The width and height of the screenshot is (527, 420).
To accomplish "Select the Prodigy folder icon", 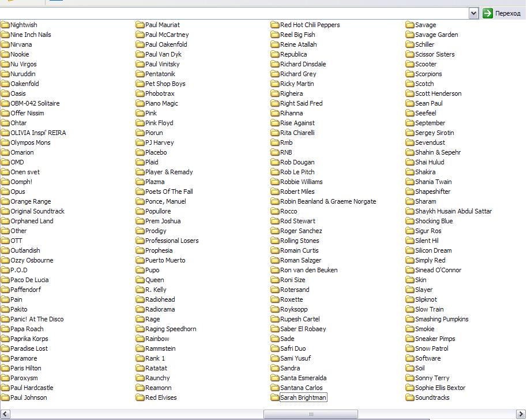I will (140, 231).
